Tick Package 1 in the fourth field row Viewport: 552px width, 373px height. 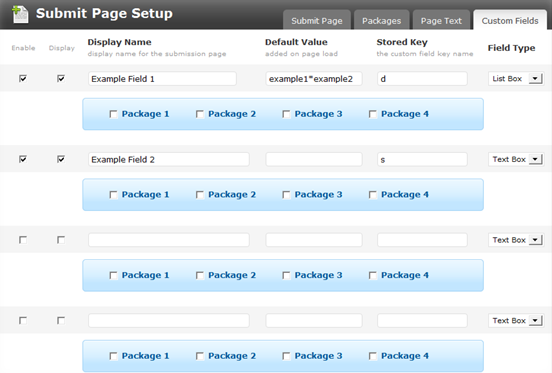tap(113, 356)
